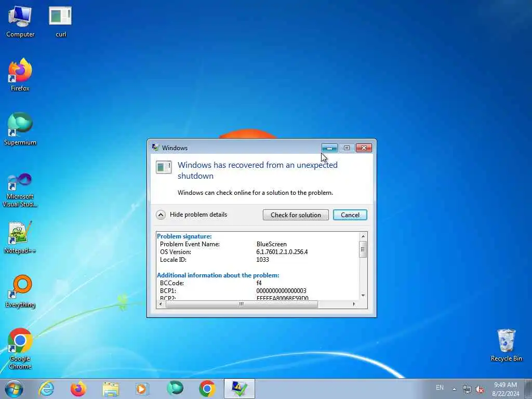
Task: Click the details vertical scrollbar up arrow
Action: [363, 236]
